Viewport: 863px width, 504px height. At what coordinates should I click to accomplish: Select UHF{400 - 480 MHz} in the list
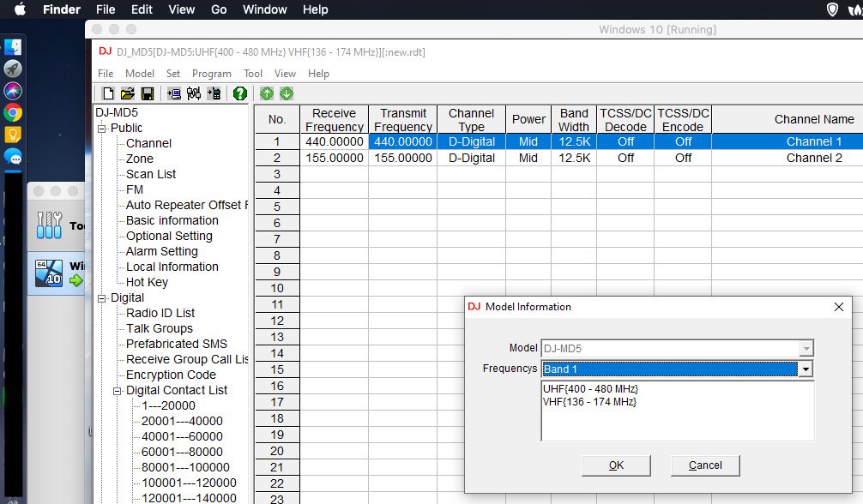[590, 389]
